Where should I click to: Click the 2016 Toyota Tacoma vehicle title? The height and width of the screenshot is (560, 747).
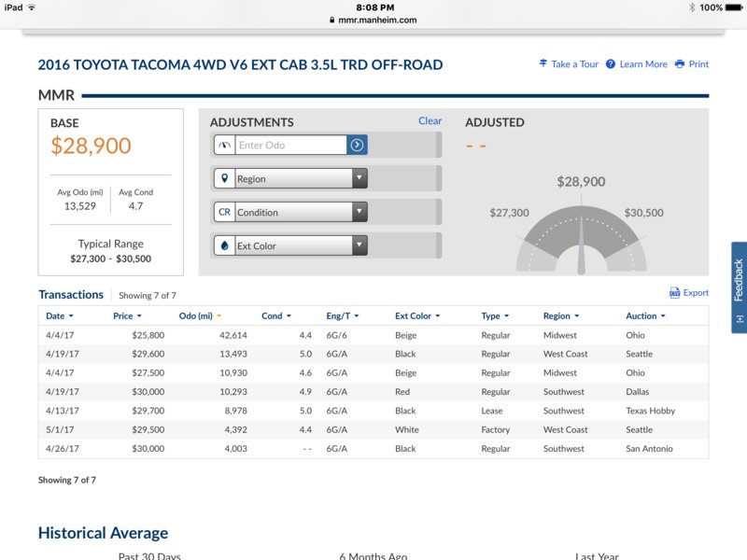[241, 64]
